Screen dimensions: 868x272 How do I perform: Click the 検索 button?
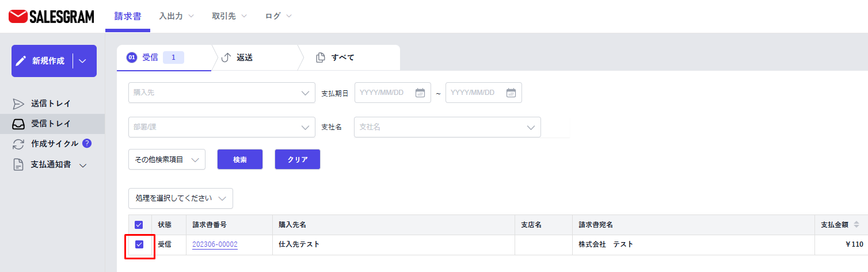click(x=239, y=160)
